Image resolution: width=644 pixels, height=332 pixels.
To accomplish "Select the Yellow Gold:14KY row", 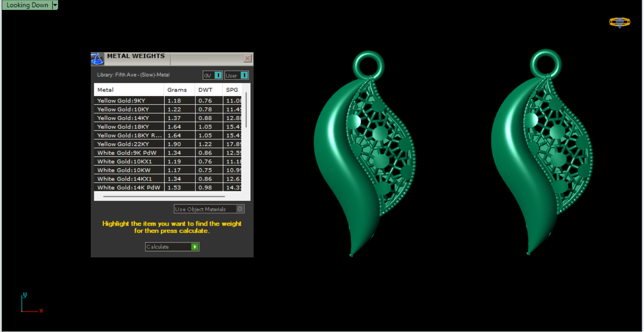I will [x=168, y=118].
